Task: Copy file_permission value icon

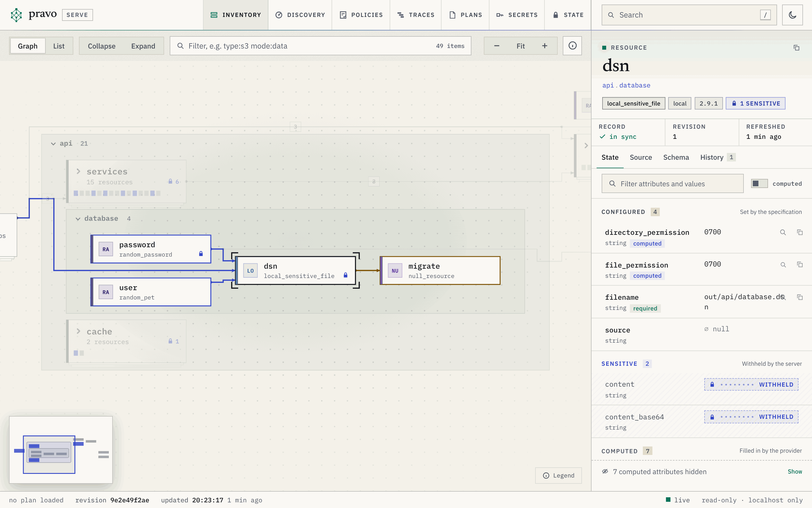Action: [800, 265]
